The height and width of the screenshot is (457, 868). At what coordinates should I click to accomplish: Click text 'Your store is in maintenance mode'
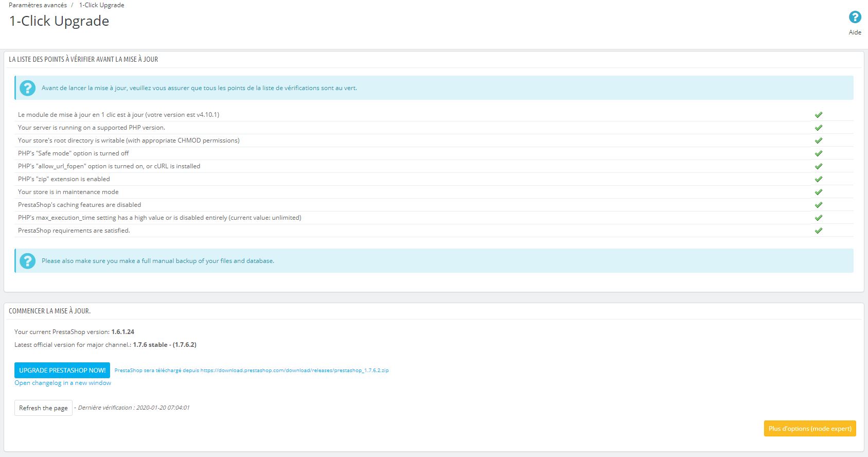(68, 192)
